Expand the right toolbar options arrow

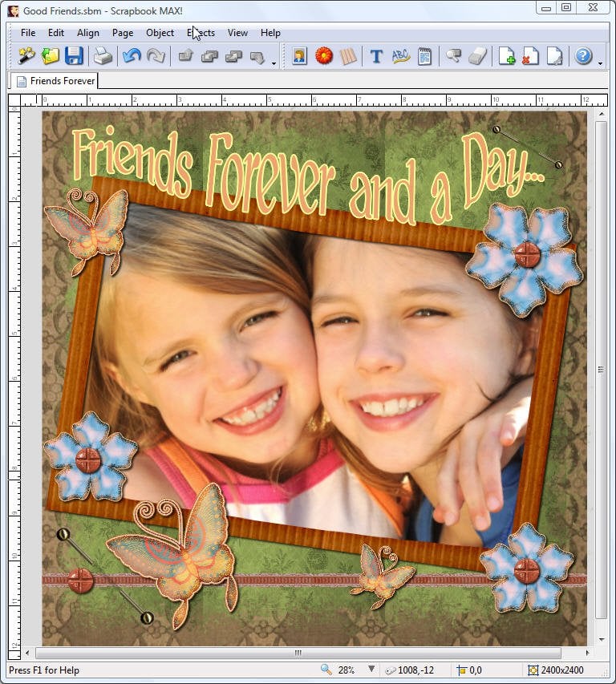tap(600, 63)
